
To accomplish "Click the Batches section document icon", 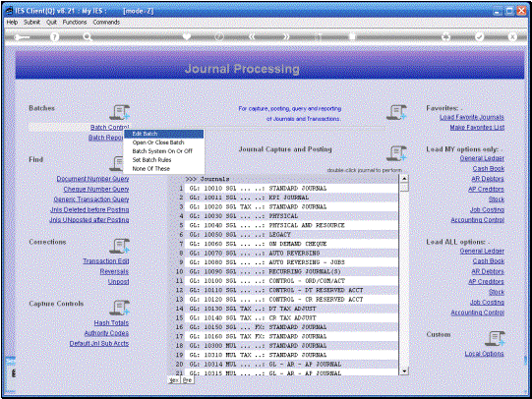I will point(119,112).
